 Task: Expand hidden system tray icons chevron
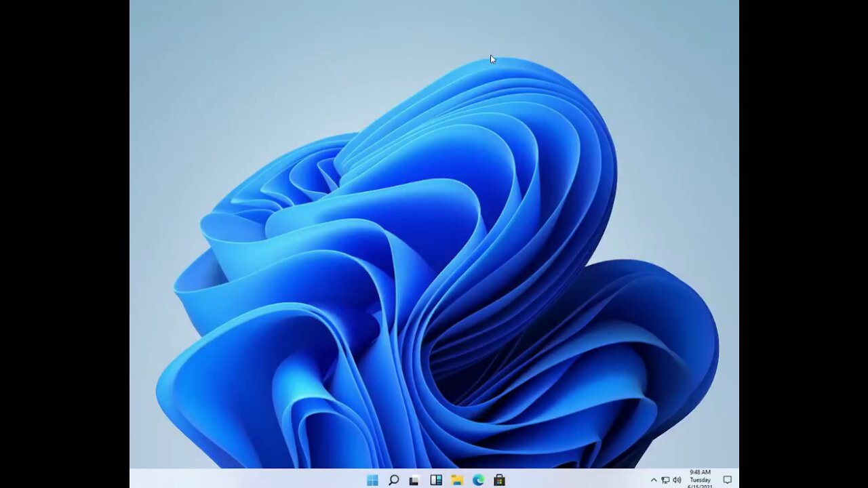coord(654,480)
